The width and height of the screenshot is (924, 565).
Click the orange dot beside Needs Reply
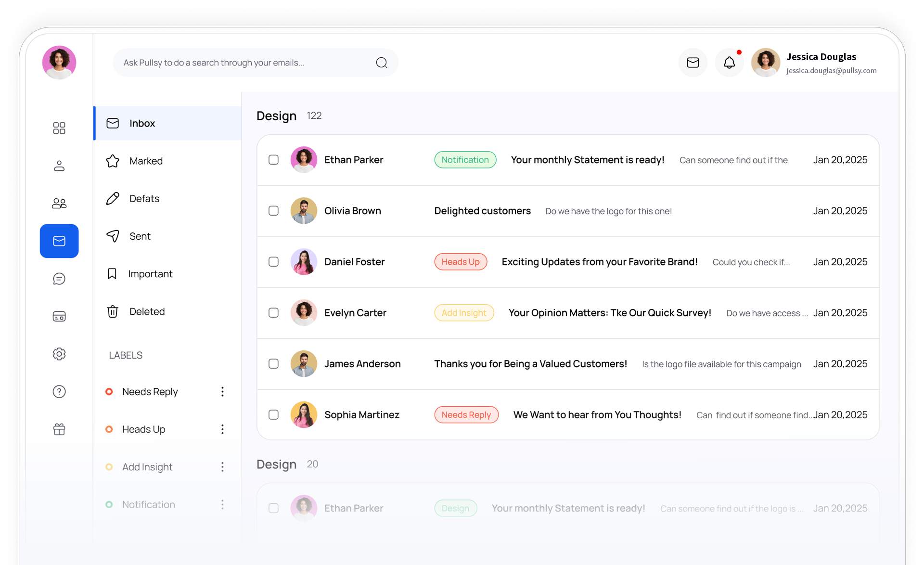(109, 391)
